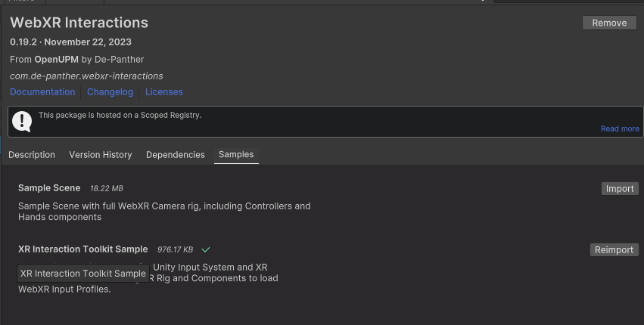Click the scoped registry warning icon
This screenshot has height=325, width=644.
[x=22, y=122]
